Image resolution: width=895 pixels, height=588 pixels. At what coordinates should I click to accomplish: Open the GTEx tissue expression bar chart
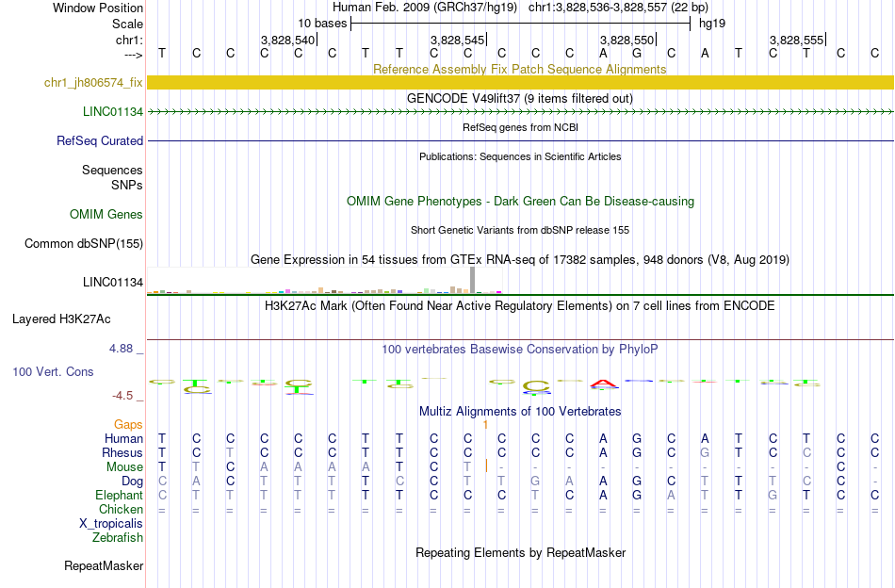point(324,281)
